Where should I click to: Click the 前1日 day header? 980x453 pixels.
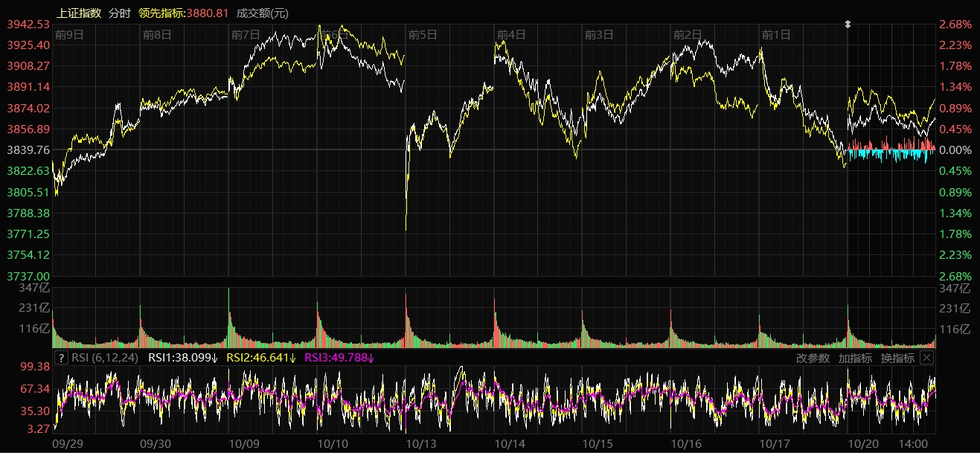coord(776,34)
